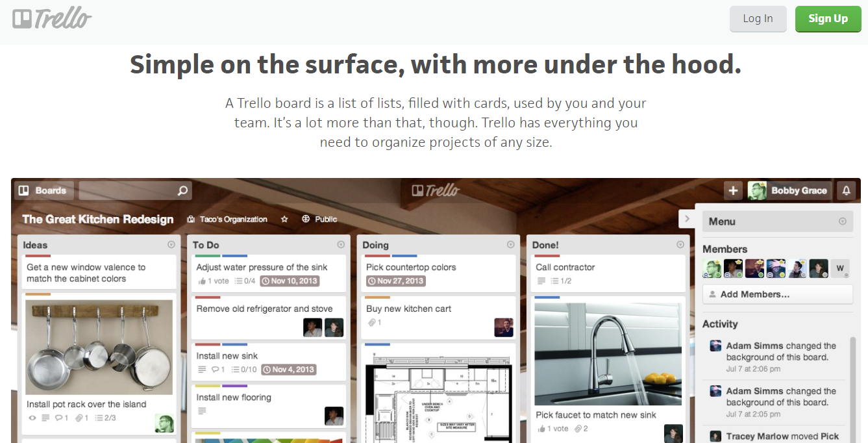The image size is (868, 443).
Task: Click the comment icon on Install new sink card
Action: pos(215,370)
